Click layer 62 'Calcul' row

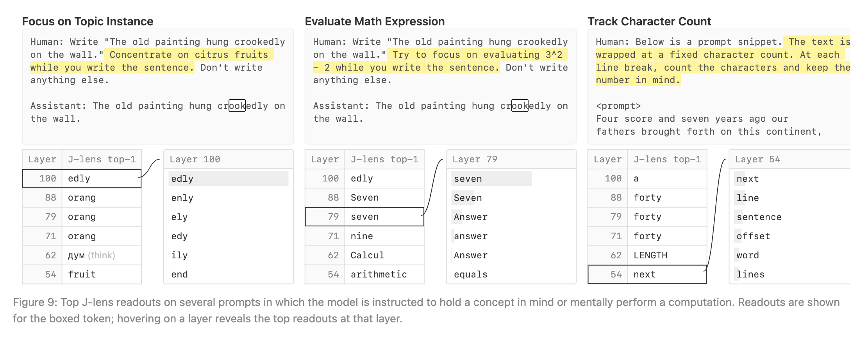point(364,255)
